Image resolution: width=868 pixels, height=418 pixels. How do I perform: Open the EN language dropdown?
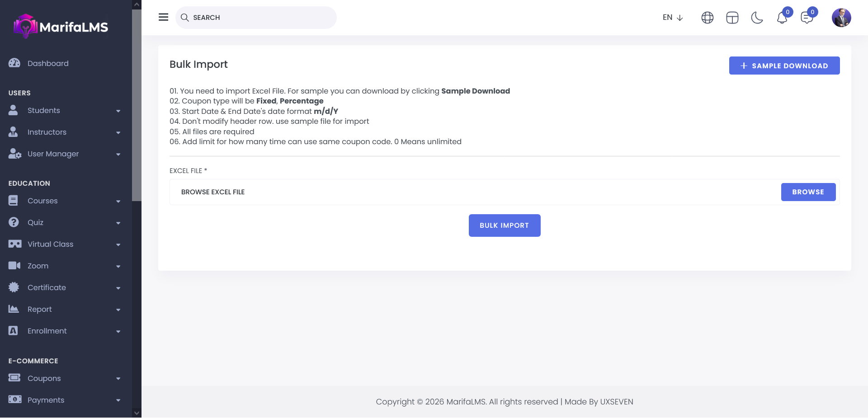672,18
